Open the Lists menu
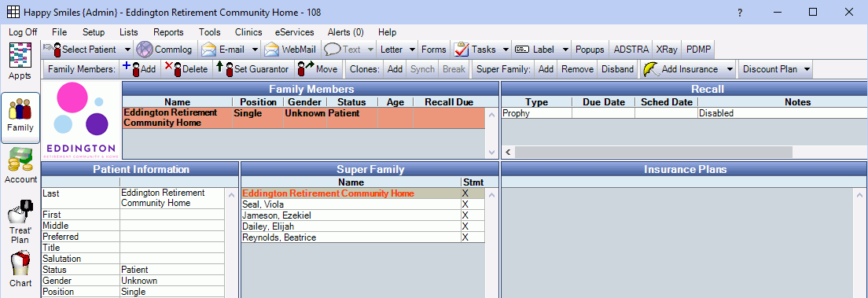Screen dimensions: 868x298 pyautogui.click(x=128, y=32)
